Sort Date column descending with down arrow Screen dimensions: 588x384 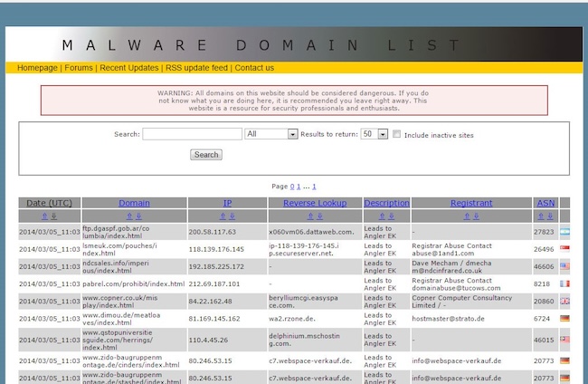[54, 216]
